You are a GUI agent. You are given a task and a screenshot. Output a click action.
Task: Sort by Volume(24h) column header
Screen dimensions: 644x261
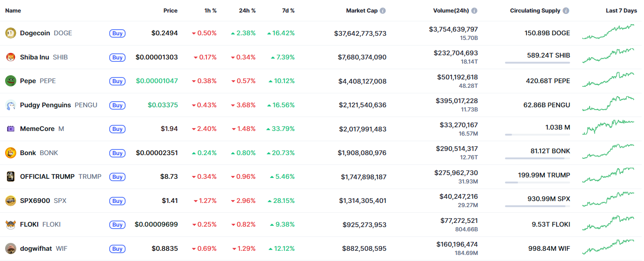(x=451, y=11)
